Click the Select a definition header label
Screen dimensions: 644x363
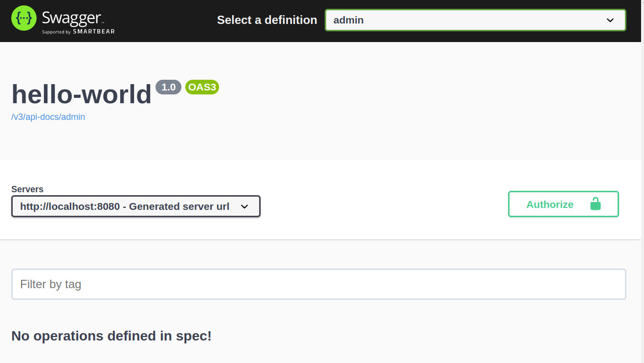[x=267, y=20]
